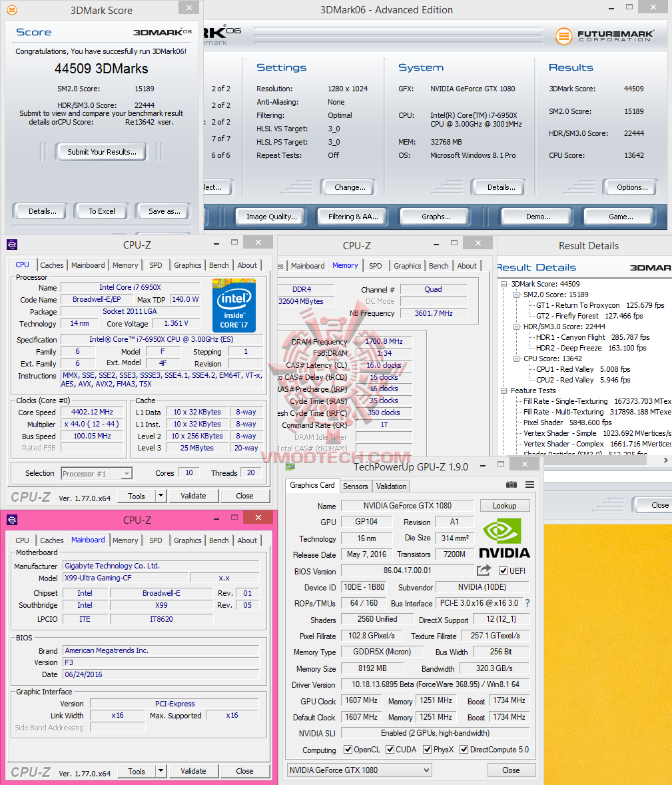672x785 pixels.
Task: Click the CPU-Z app icon in Mainboard window
Action: (x=12, y=520)
